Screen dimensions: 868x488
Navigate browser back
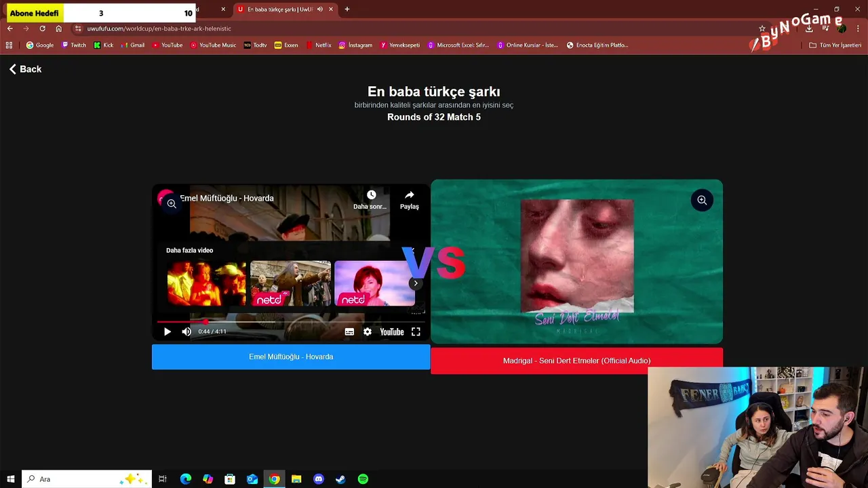pyautogui.click(x=10, y=28)
